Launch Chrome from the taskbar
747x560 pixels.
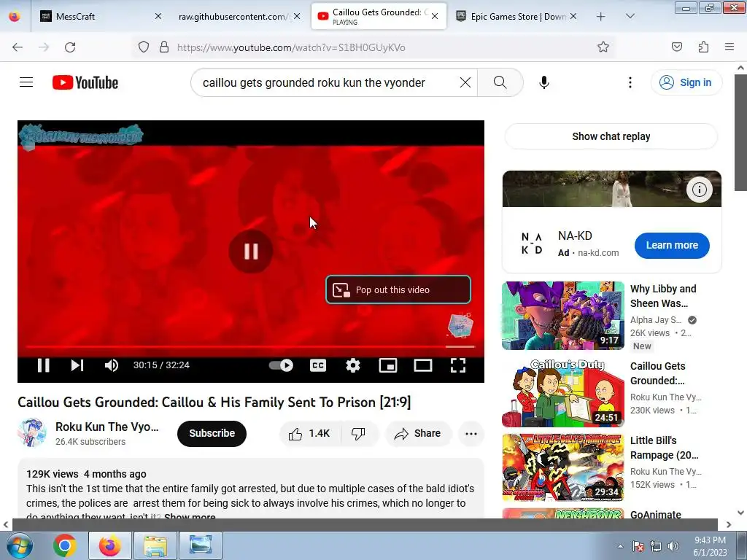pos(65,545)
